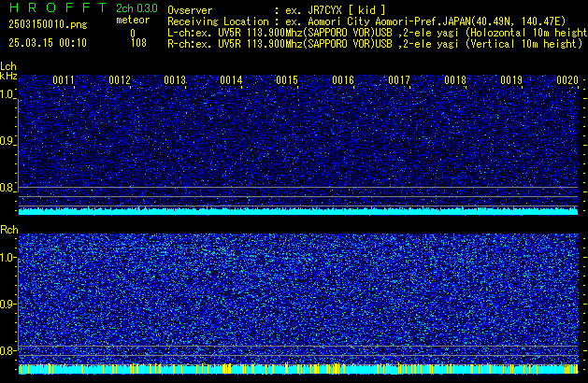Image resolution: width=588 pixels, height=383 pixels.
Task: Select the file name 2503150010.png
Action: pyautogui.click(x=48, y=24)
